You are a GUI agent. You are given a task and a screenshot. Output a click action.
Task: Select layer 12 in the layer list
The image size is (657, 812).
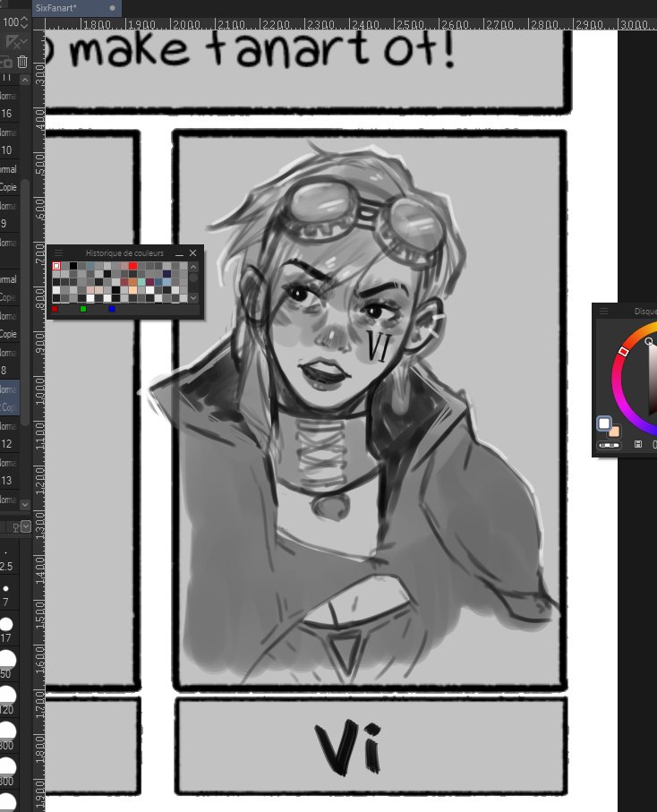9,435
